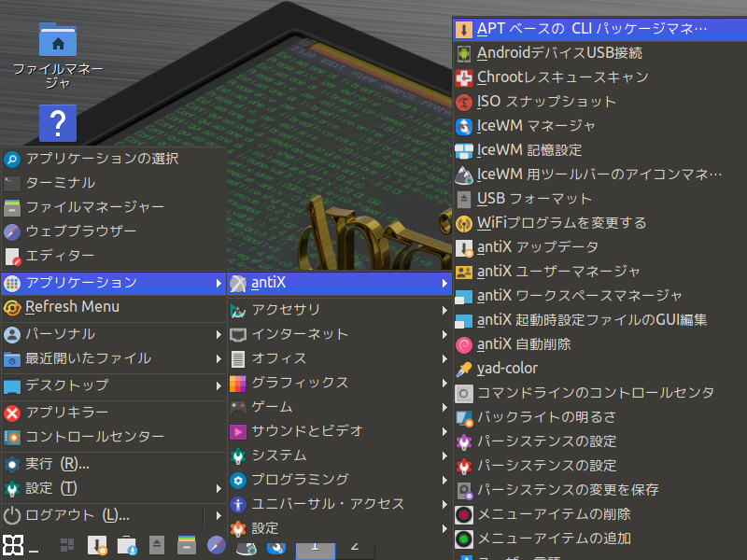The image size is (747, 560).
Task: Launch コマンドラインのコントロールセンタ
Action: (x=600, y=393)
